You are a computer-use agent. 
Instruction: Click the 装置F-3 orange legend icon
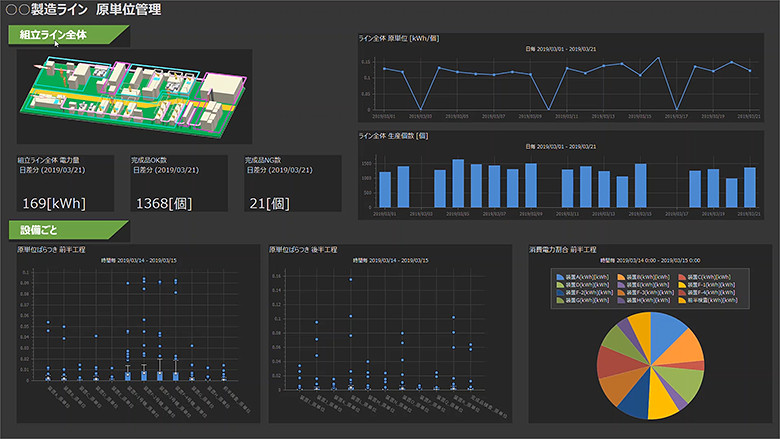pyautogui.click(x=621, y=291)
